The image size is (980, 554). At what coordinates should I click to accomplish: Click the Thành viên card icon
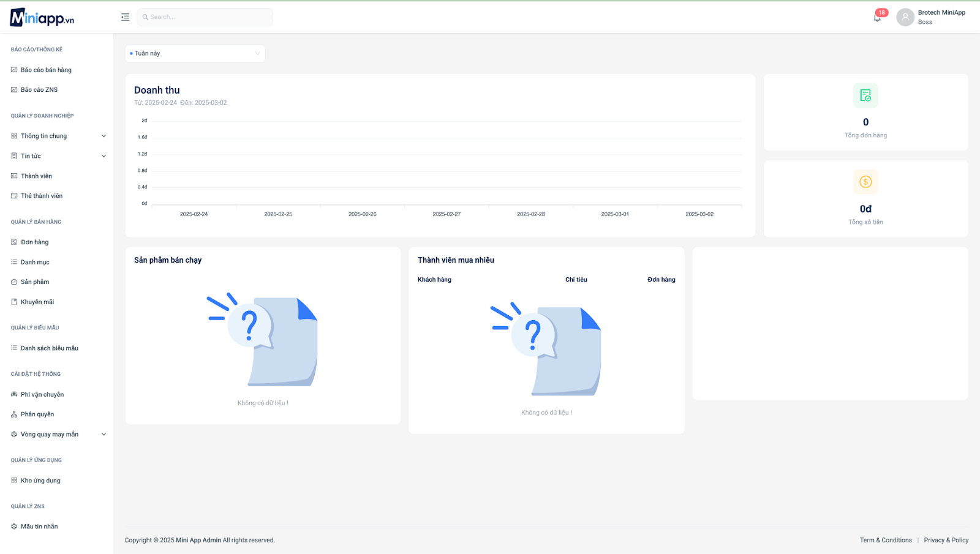pyautogui.click(x=14, y=176)
